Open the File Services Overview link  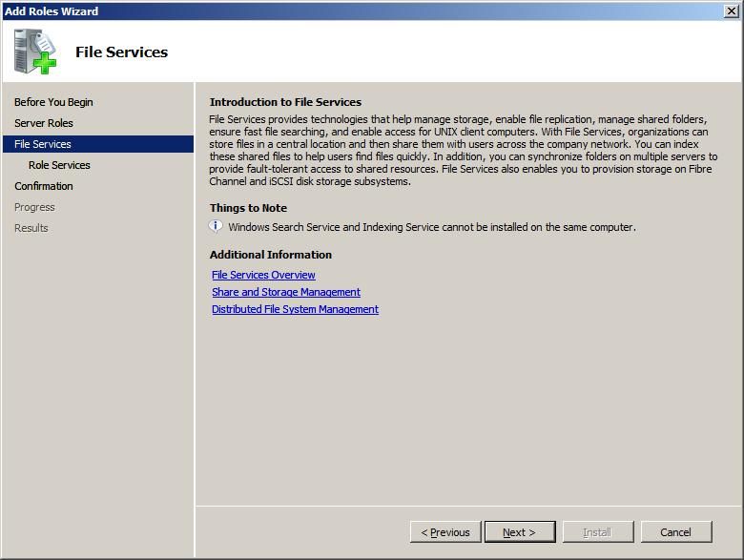coord(263,275)
